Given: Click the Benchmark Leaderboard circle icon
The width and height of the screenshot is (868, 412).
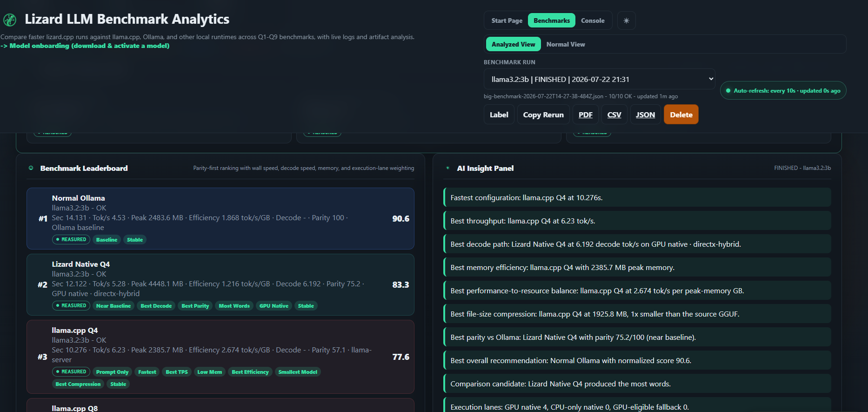Looking at the screenshot, I should point(31,168).
